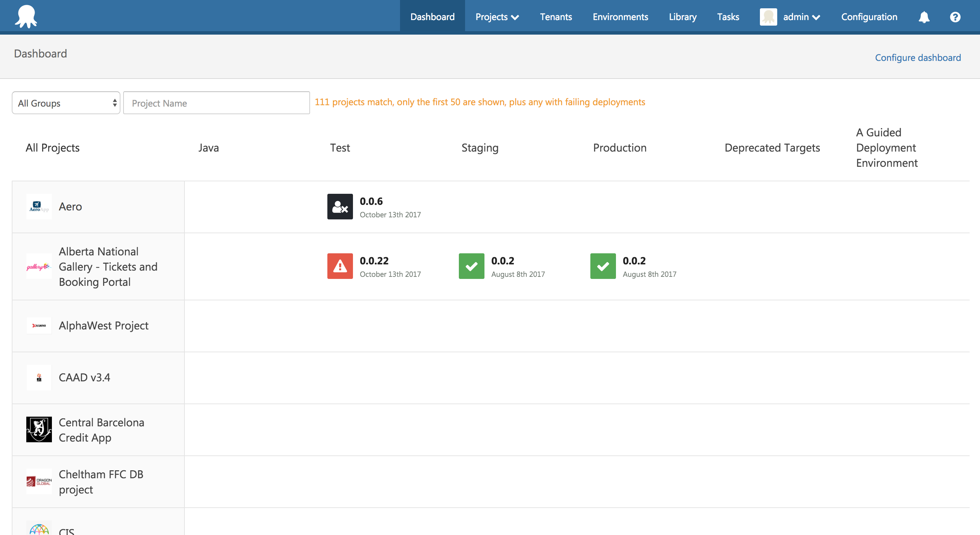This screenshot has width=980, height=535.
Task: Click inside the Project Name filter field
Action: [216, 103]
